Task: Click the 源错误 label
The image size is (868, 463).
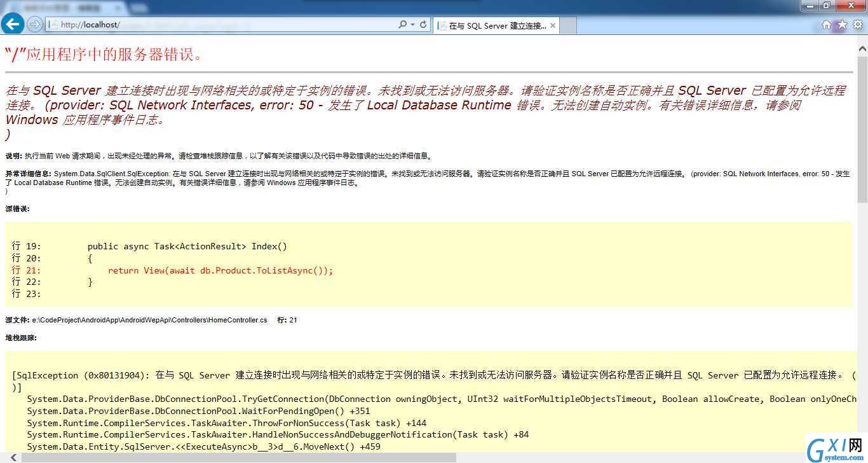Action: point(17,209)
